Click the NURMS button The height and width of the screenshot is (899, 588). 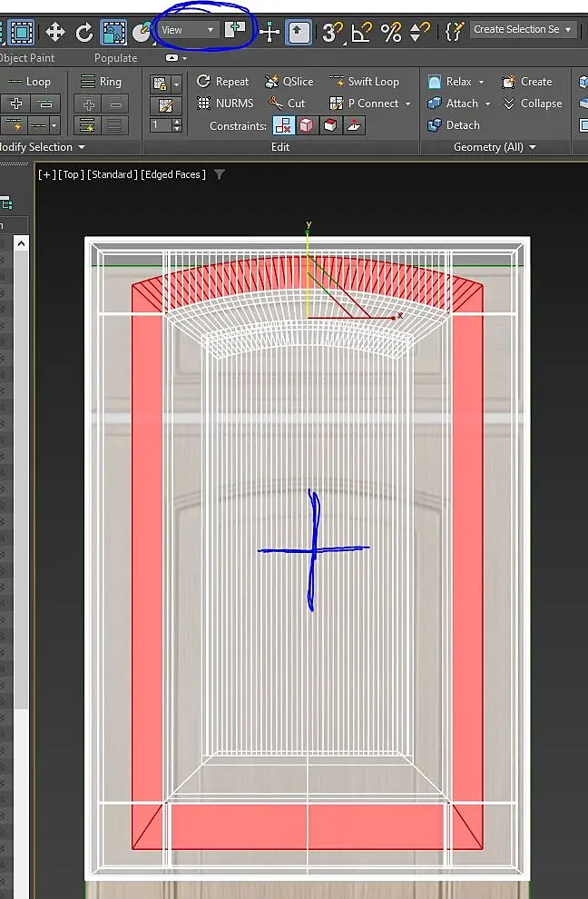point(225,104)
